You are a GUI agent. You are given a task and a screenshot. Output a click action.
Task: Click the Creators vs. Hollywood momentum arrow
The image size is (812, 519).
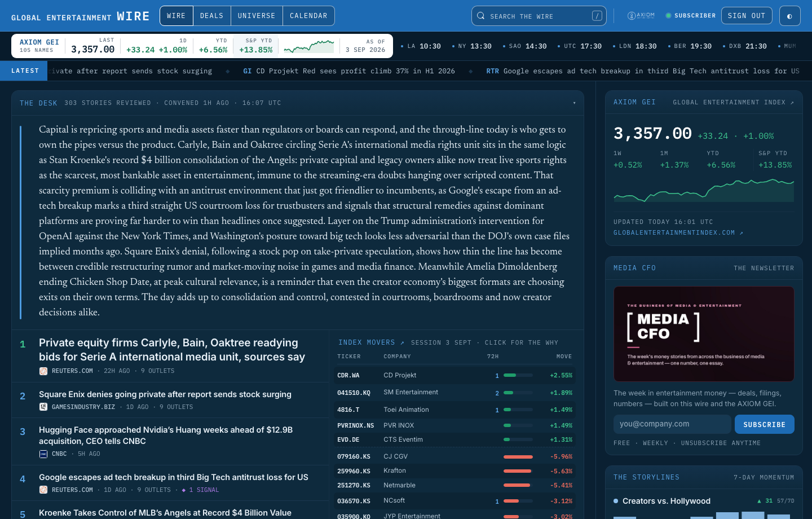pos(759,501)
